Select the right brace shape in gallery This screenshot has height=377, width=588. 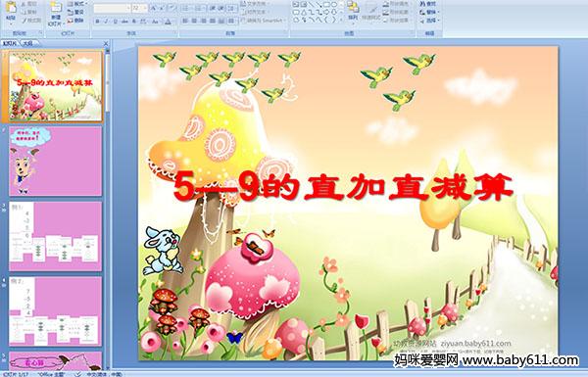334,20
